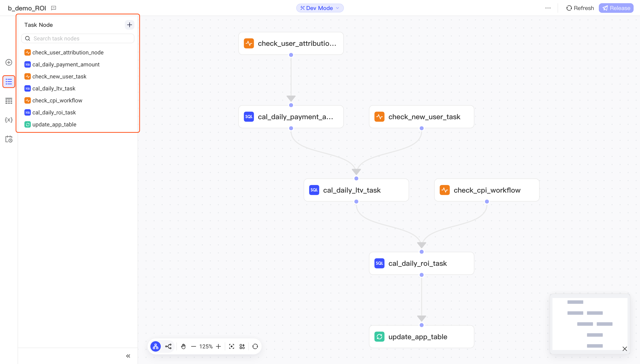Select cal_daily_roi_task in the list

coord(78,112)
